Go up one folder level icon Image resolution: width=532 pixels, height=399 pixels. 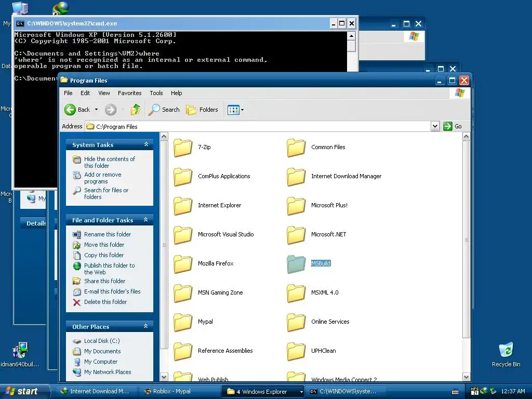click(136, 110)
